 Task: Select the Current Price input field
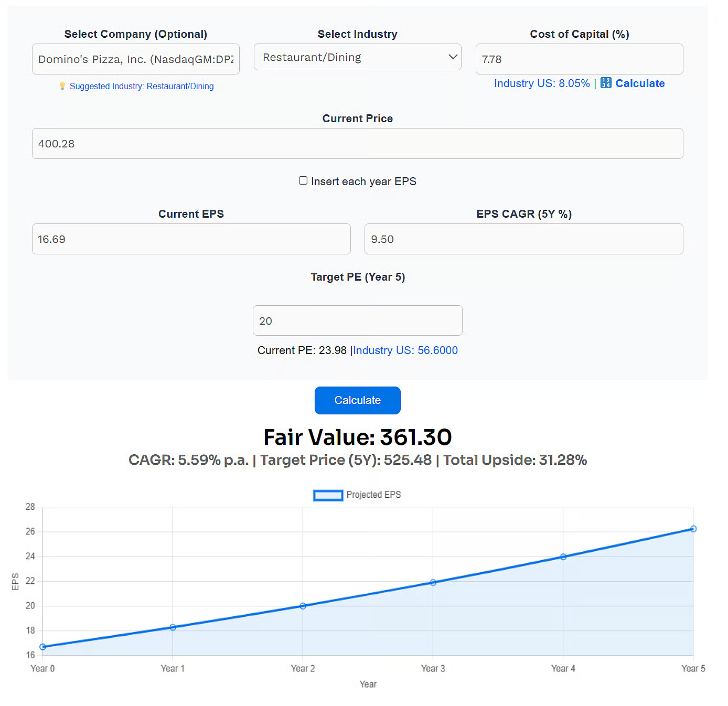(x=357, y=143)
